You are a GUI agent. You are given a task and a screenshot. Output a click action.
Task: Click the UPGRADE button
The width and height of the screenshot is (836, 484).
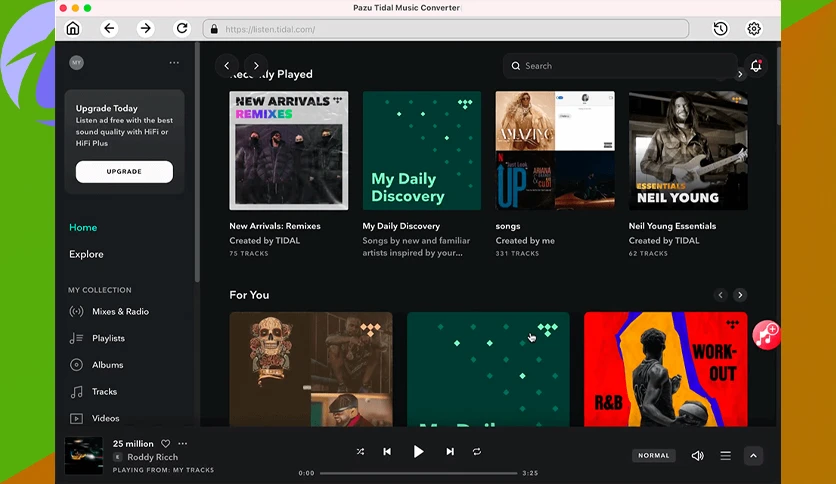[x=124, y=172]
